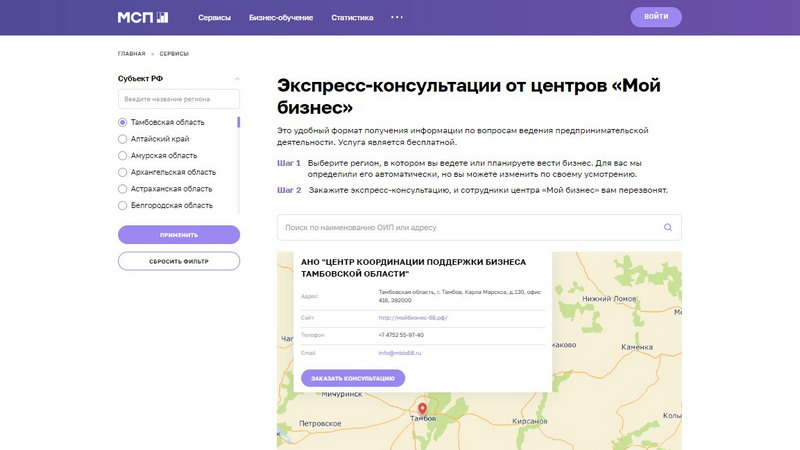
Task: Select Амурская область radio button
Action: tap(122, 156)
